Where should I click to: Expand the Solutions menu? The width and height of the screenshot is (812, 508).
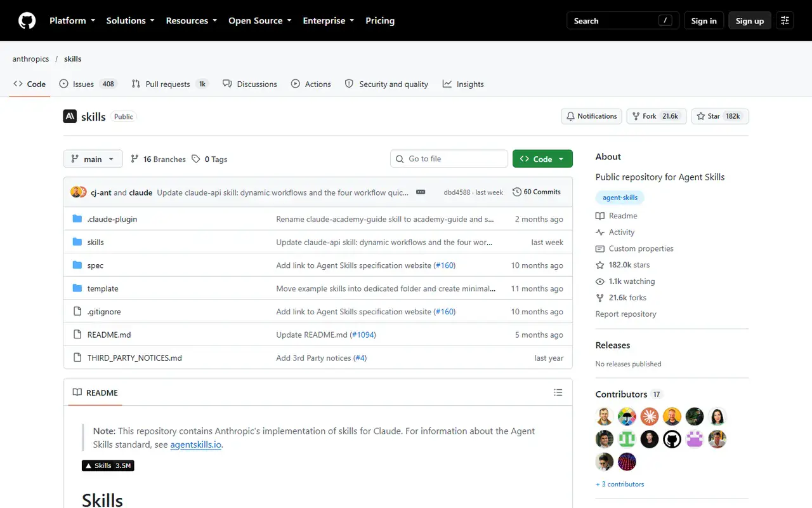coord(131,21)
